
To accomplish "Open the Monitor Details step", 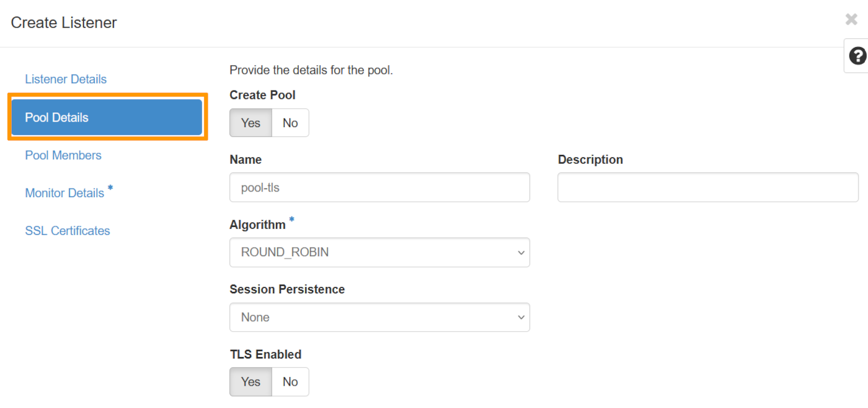I will (64, 193).
